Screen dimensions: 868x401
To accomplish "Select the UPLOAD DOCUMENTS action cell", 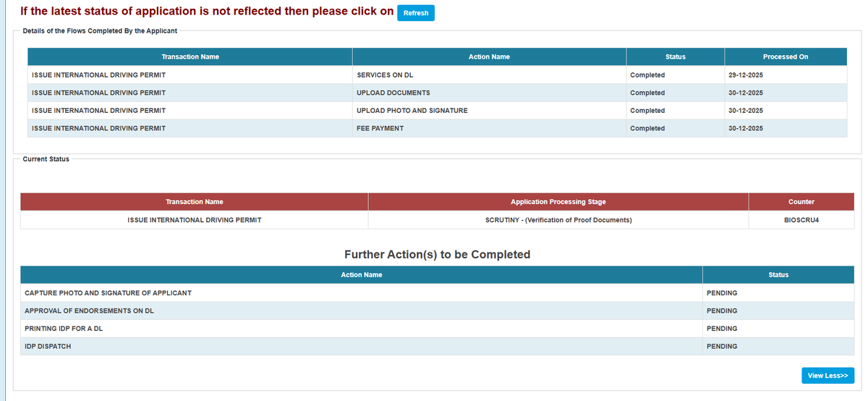I will pyautogui.click(x=489, y=93).
